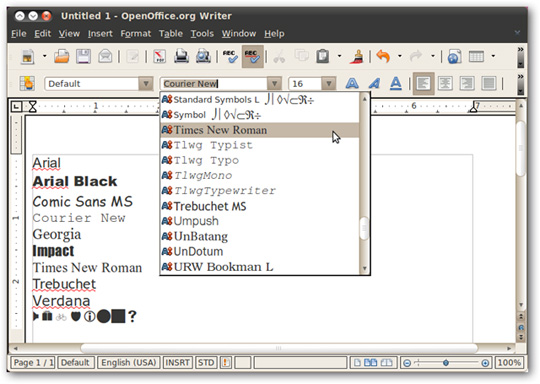Open the Table dropdown arrow
540x384 pixels.
click(x=493, y=56)
